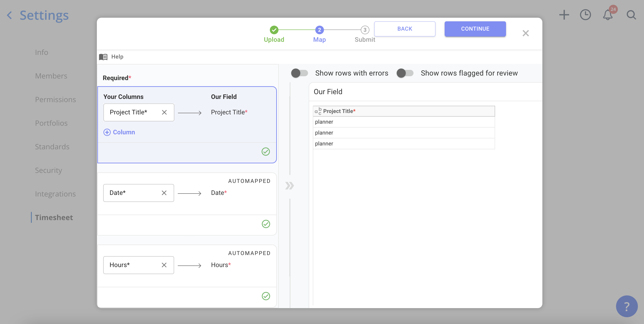644x324 pixels.
Task: Open the clock timer icon
Action: (x=585, y=15)
